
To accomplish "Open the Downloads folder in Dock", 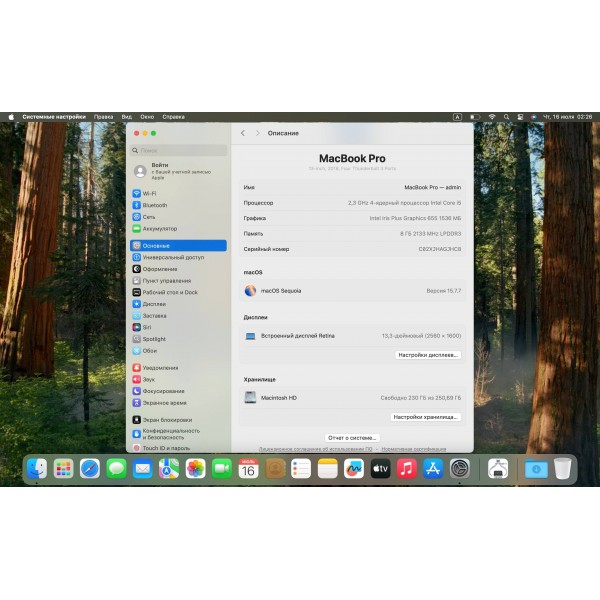I will pos(536,468).
